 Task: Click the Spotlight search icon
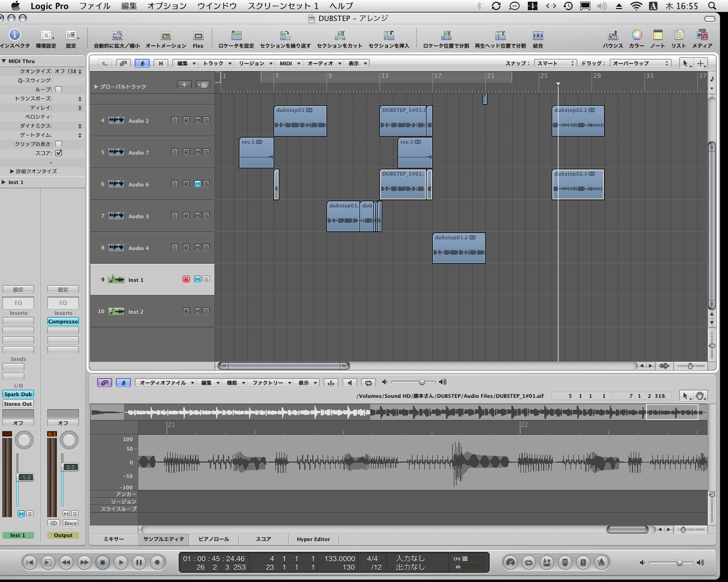pyautogui.click(x=712, y=6)
